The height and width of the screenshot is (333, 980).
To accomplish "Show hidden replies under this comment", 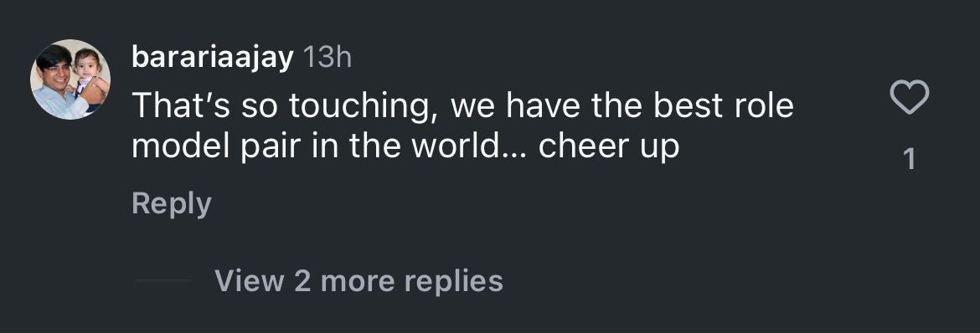I will point(358,280).
